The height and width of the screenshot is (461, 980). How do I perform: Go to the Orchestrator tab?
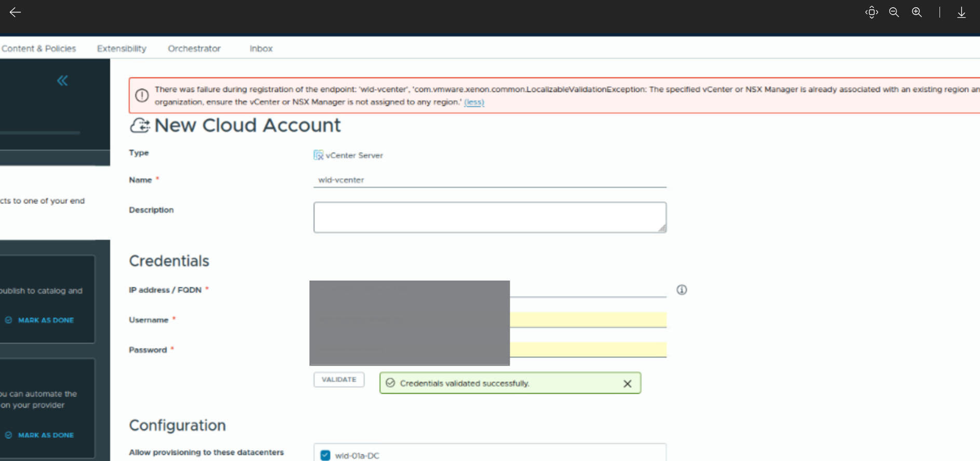194,49
